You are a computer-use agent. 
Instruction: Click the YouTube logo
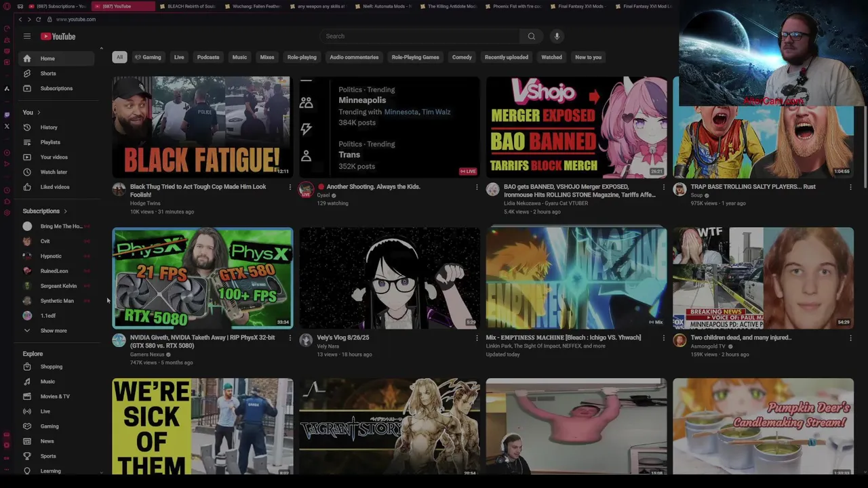pos(58,37)
